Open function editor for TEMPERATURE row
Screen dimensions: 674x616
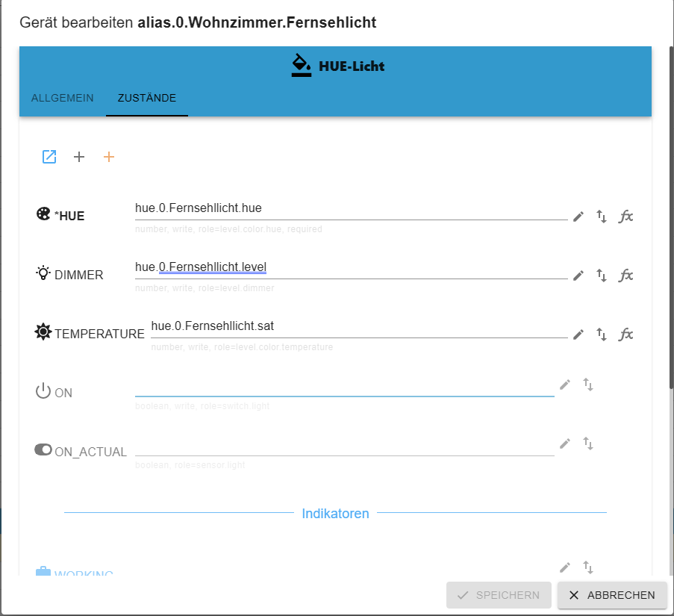[626, 335]
